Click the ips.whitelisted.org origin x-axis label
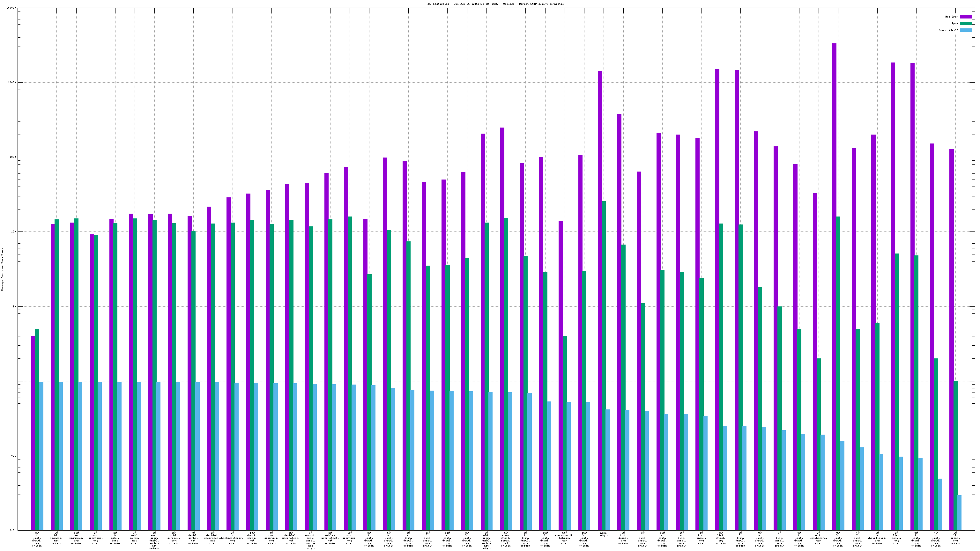 pyautogui.click(x=877, y=538)
